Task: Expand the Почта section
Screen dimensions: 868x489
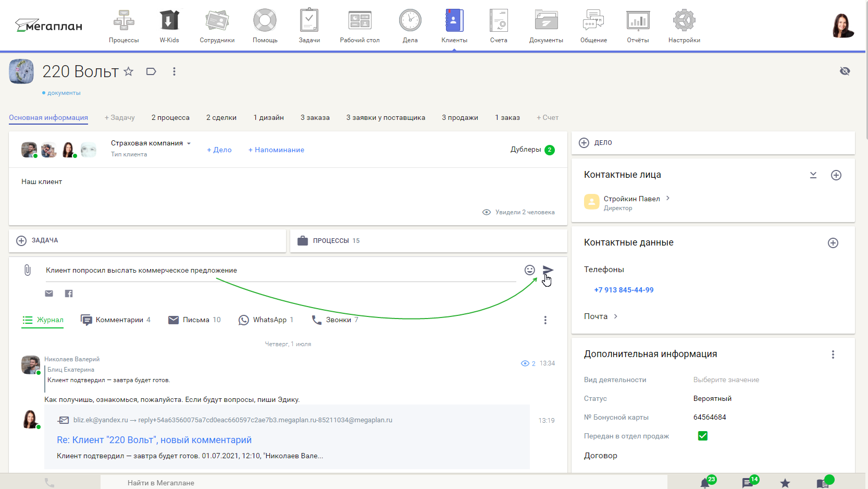Action: [601, 316]
